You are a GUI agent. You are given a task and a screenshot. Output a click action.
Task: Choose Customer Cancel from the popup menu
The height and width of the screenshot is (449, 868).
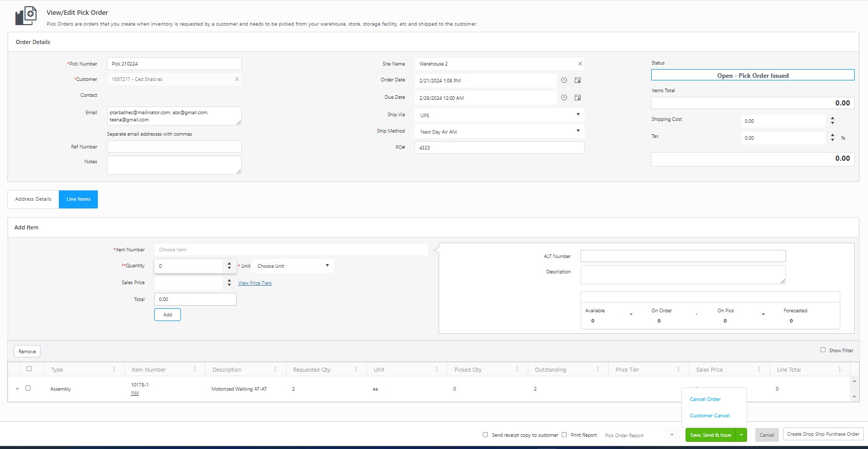[x=710, y=416]
